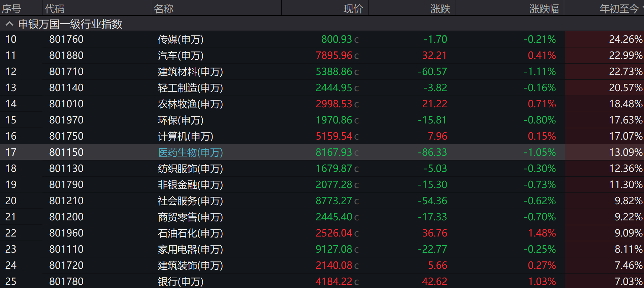Select the 石油石化(申万) index name
This screenshot has width=644, height=288.
tap(191, 233)
